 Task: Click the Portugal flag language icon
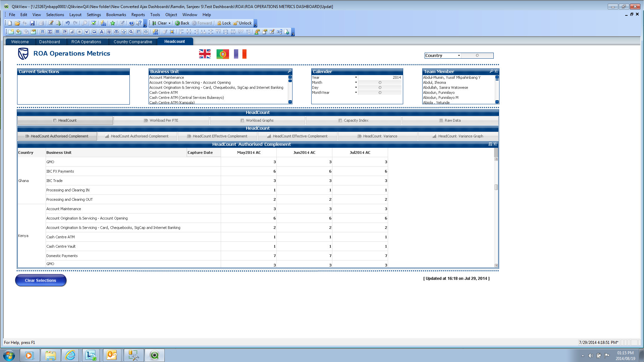coord(223,54)
